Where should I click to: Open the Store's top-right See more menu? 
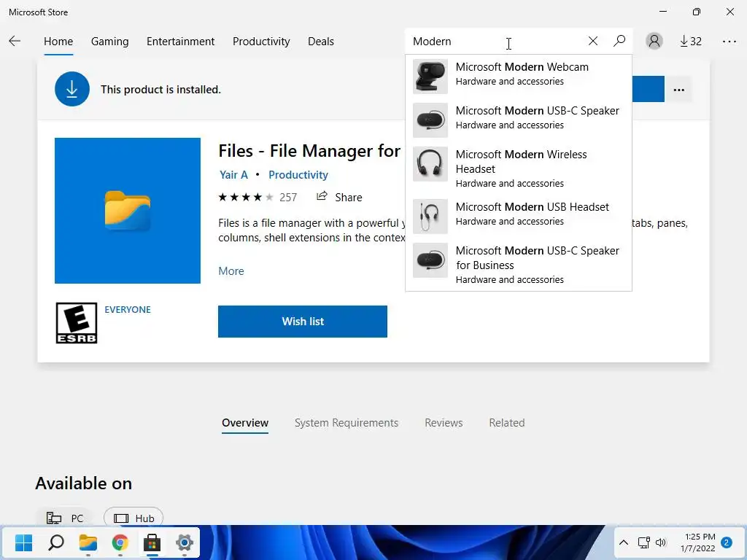point(729,42)
